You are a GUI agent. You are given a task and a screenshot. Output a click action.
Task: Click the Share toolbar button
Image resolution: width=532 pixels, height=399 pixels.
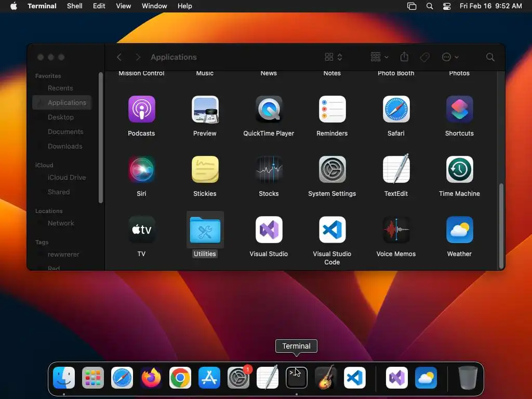click(x=404, y=57)
